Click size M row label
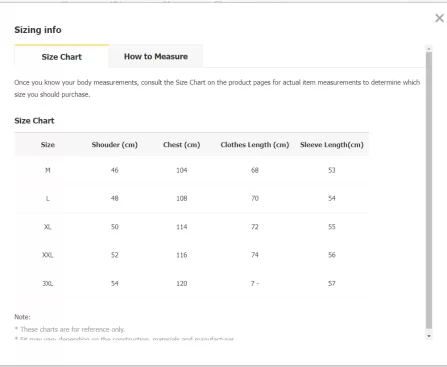This screenshot has height=367, width=447. pyautogui.click(x=48, y=170)
